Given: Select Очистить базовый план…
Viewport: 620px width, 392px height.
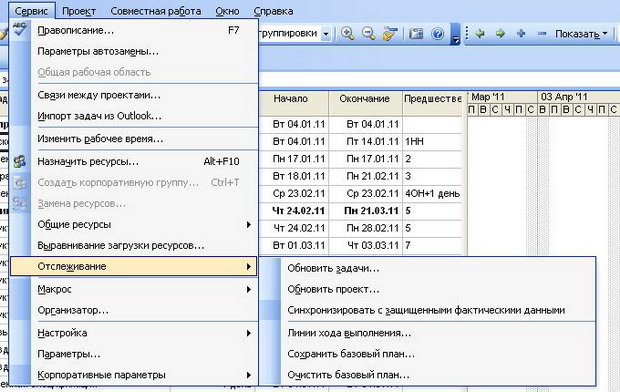Looking at the screenshot, I should (427, 375).
